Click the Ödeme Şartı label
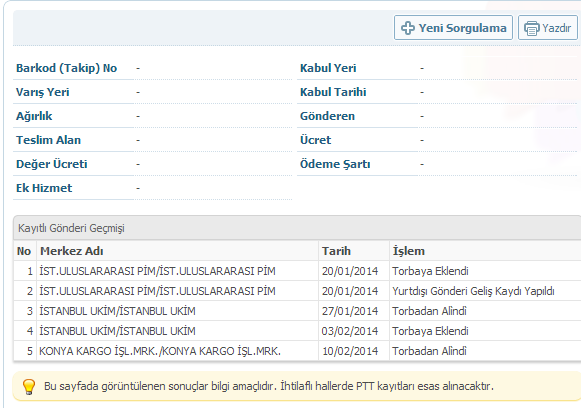The image size is (581, 408). click(x=335, y=164)
